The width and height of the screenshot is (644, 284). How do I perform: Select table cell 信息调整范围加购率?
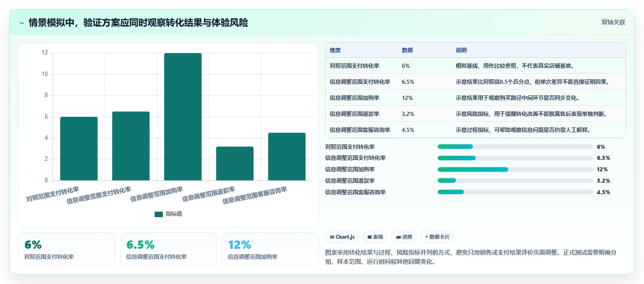(354, 98)
